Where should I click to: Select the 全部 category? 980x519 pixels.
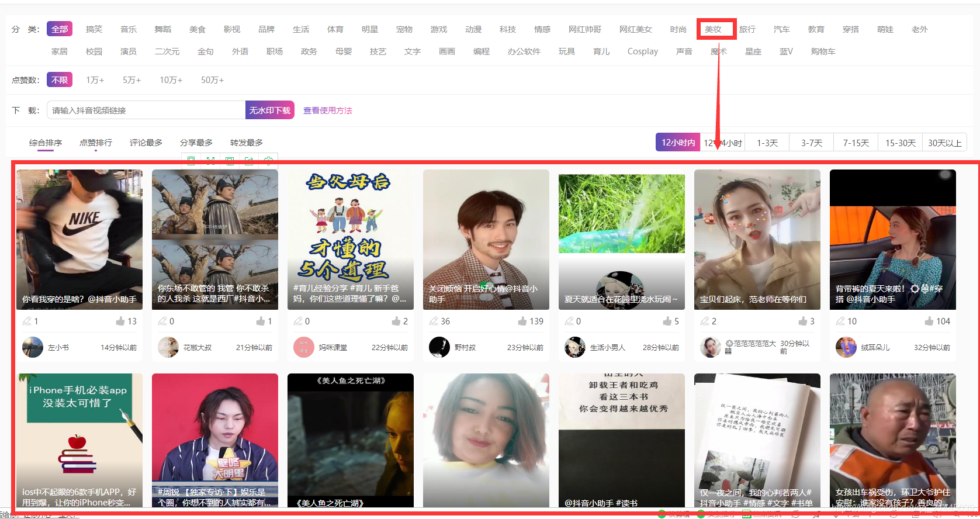(60, 29)
